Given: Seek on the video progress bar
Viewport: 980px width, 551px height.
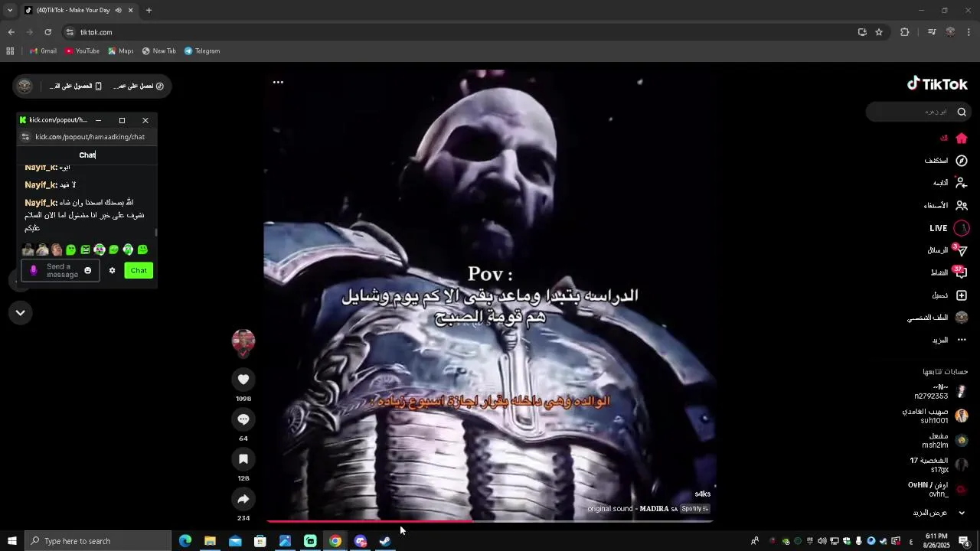Looking at the screenshot, I should (x=490, y=521).
